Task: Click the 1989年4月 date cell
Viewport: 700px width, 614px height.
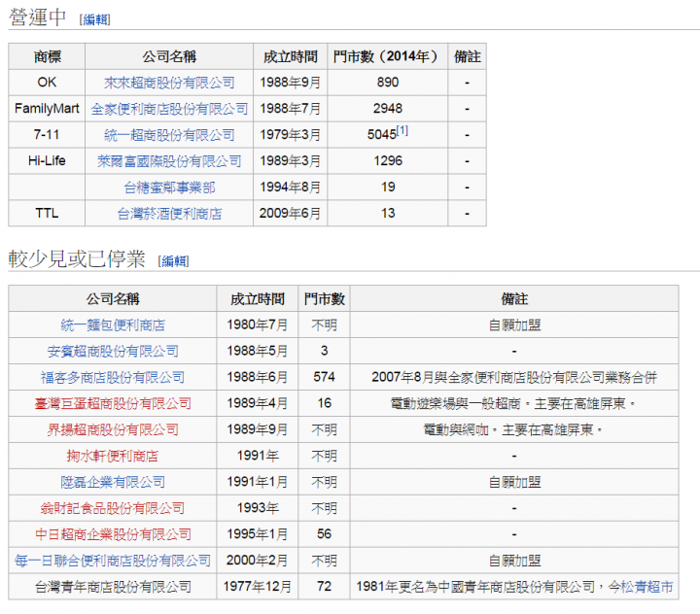Action: (x=258, y=403)
